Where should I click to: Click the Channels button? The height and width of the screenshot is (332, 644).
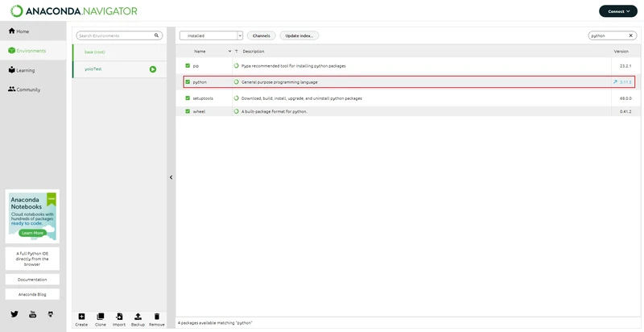coord(261,35)
